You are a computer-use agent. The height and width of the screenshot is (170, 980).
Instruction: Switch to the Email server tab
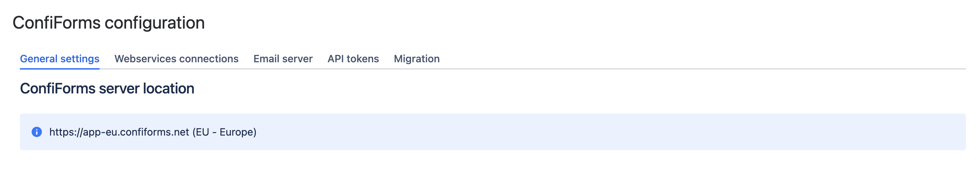(283, 59)
